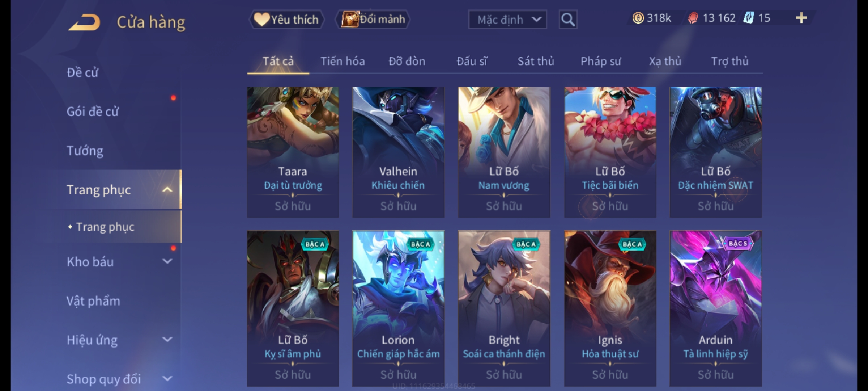
Task: Expand the Shop quy đổi section
Action: tap(167, 379)
